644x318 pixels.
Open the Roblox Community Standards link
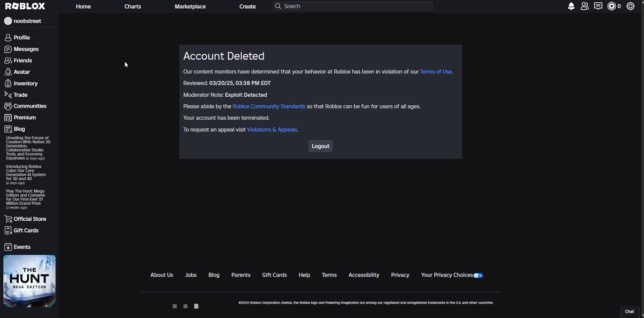(269, 106)
